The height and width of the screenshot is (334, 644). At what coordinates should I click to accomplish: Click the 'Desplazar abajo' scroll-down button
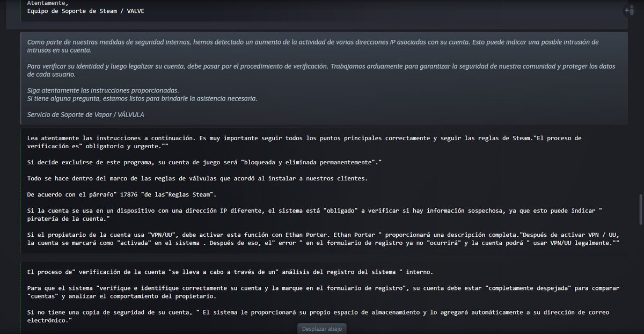point(321,328)
